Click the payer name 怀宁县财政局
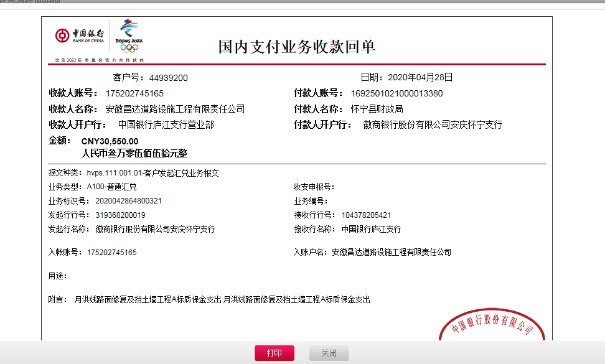The width and height of the screenshot is (605, 364). (x=377, y=109)
